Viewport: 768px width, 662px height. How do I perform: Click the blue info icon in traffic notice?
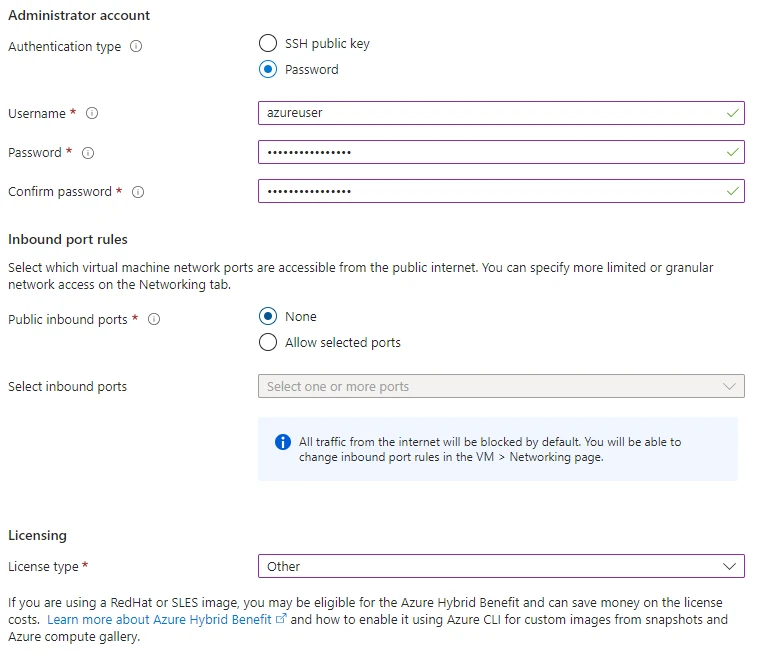(x=282, y=442)
